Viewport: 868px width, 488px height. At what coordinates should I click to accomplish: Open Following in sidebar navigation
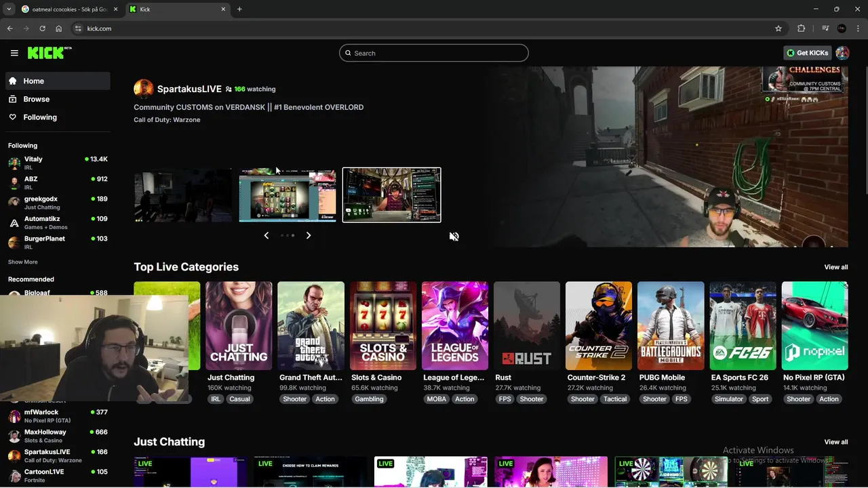pyautogui.click(x=58, y=117)
